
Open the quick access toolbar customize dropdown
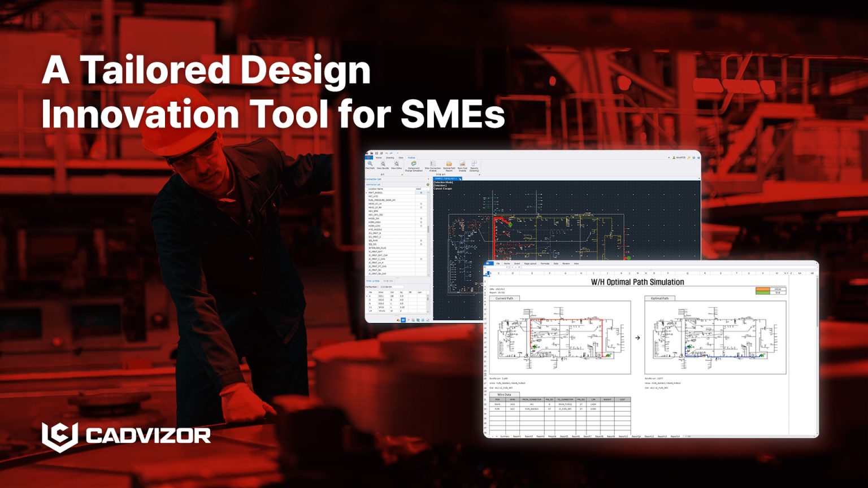pyautogui.click(x=398, y=153)
